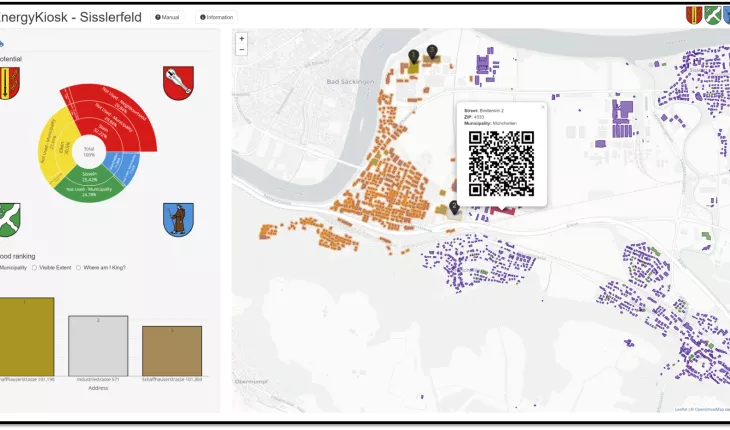Click red Stein 32.22% chart segment
This screenshot has width=730, height=430.
coord(99,130)
